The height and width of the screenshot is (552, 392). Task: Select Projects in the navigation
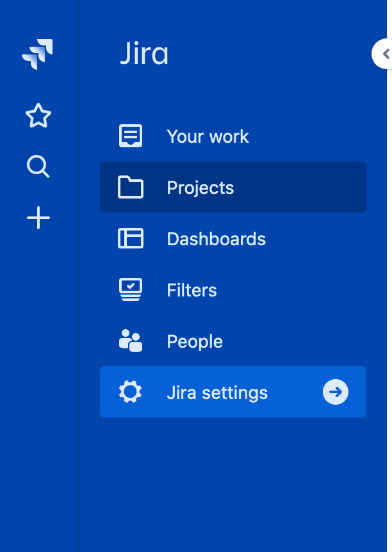pos(233,187)
